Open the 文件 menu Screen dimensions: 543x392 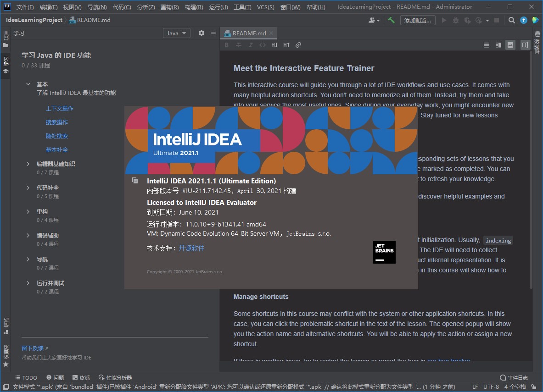pos(25,7)
